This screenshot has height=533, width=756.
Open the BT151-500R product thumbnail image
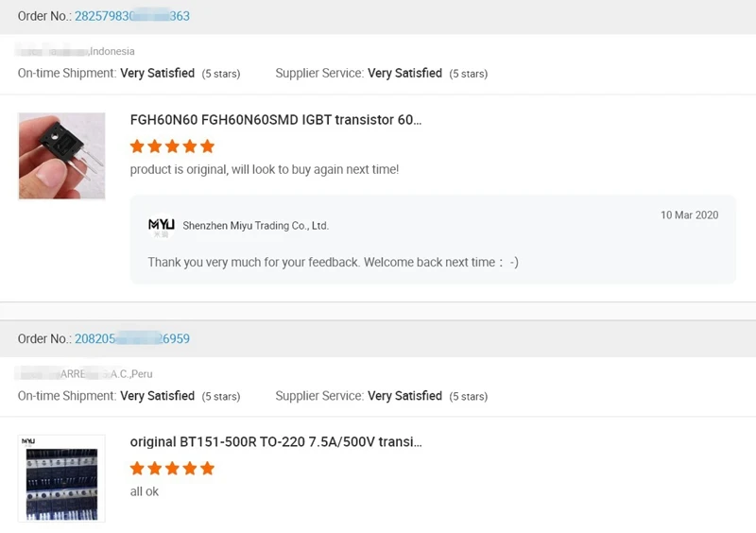[x=61, y=478]
